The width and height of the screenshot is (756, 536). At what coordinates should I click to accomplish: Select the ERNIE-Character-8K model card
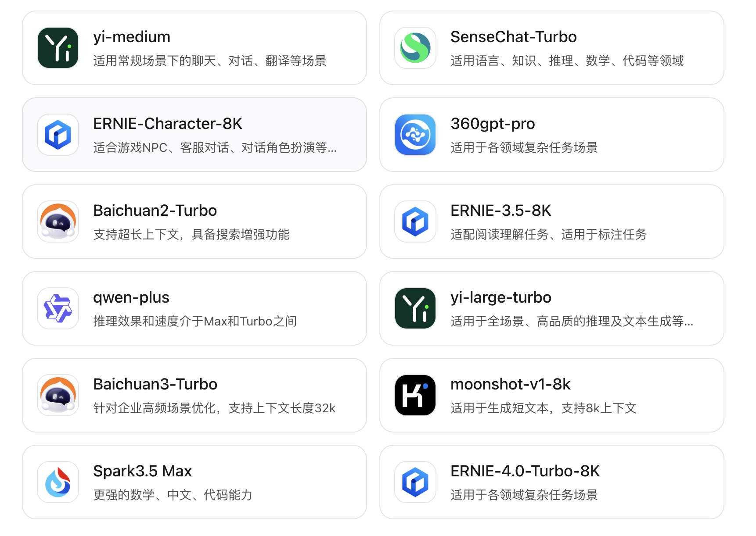coord(194,135)
